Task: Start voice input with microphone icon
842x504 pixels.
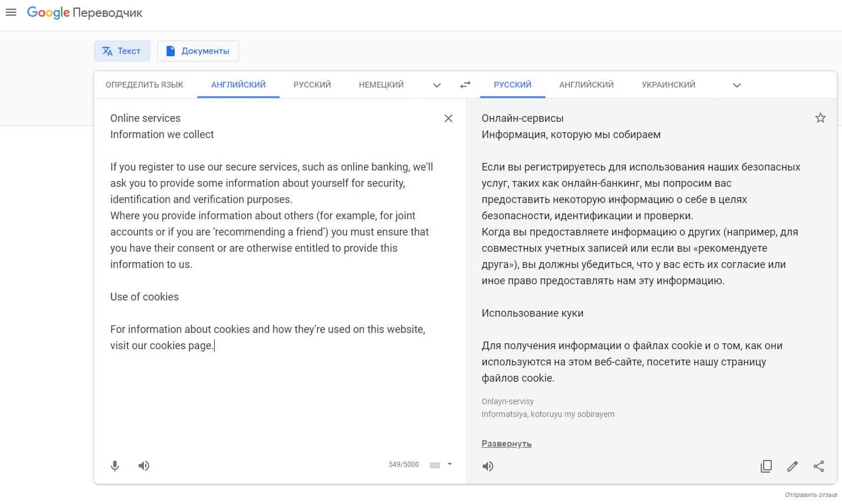Action: point(115,466)
